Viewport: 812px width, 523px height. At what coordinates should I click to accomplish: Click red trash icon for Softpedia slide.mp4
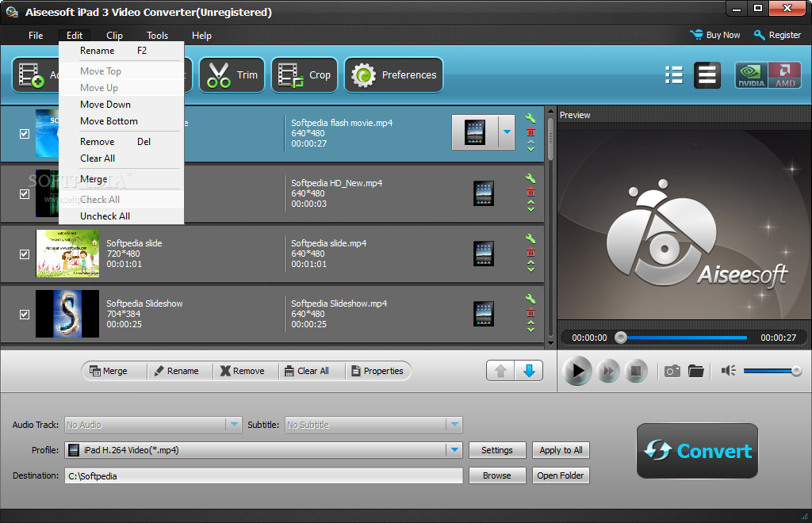point(530,253)
